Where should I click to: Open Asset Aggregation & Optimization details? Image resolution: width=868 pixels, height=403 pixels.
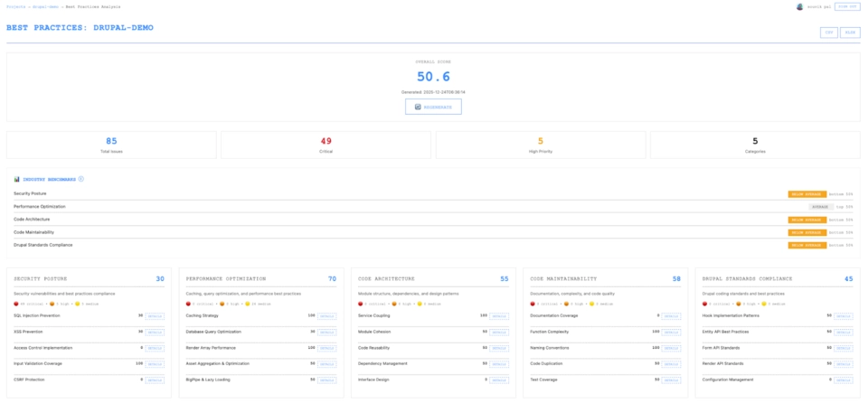pyautogui.click(x=326, y=364)
